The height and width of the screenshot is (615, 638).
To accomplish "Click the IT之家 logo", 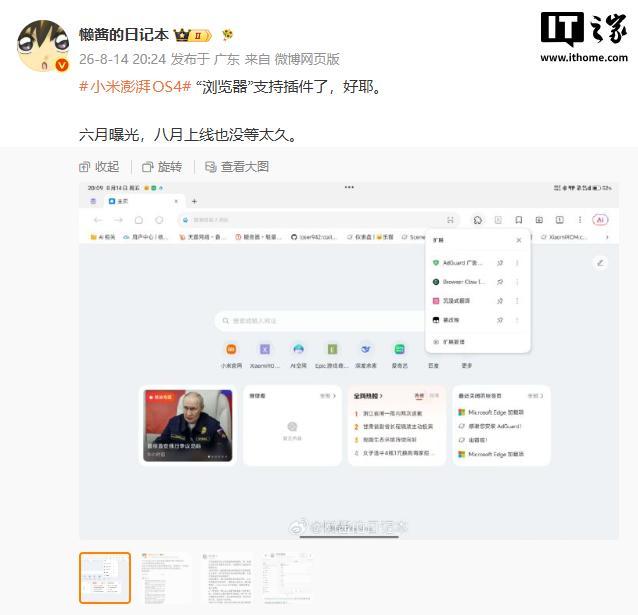I will click(x=584, y=37).
